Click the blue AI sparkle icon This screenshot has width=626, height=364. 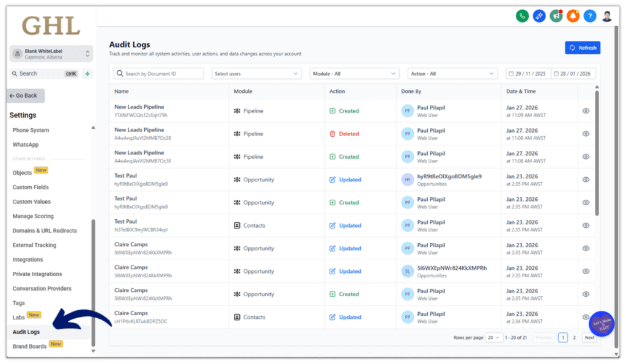(539, 16)
